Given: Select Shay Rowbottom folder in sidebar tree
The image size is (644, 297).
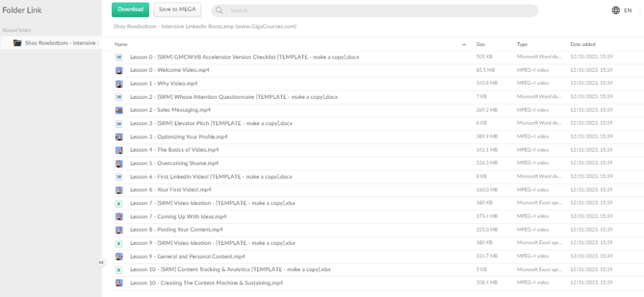Looking at the screenshot, I should (x=60, y=43).
